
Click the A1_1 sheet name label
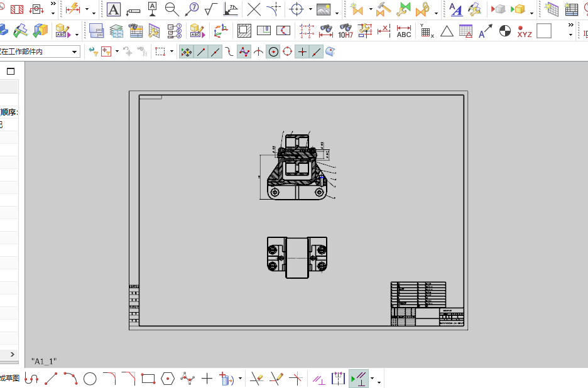44,362
